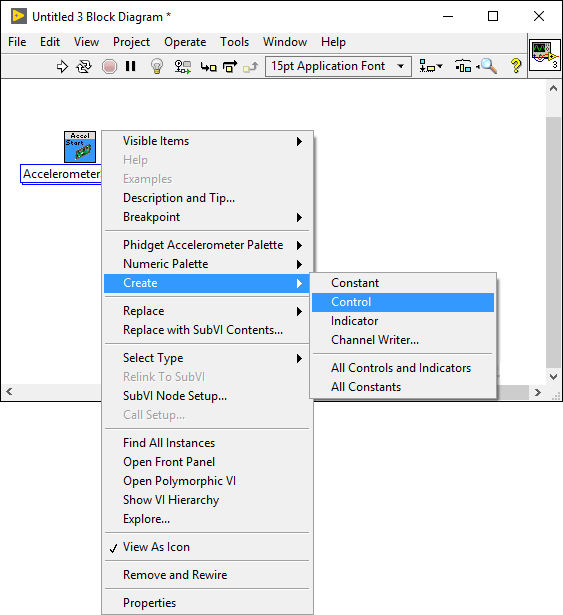The width and height of the screenshot is (563, 615).
Task: Click the Accel Start VI icon
Action: 80,147
